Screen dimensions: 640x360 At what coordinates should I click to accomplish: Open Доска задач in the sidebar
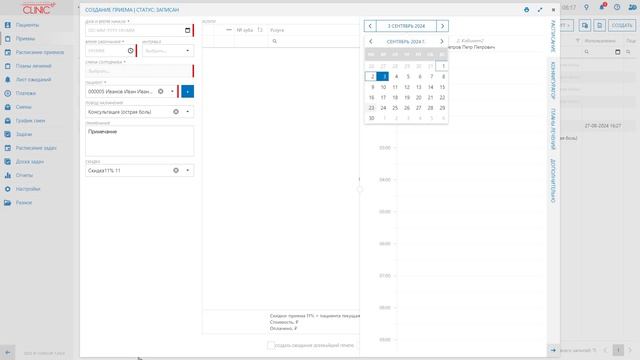pyautogui.click(x=29, y=162)
